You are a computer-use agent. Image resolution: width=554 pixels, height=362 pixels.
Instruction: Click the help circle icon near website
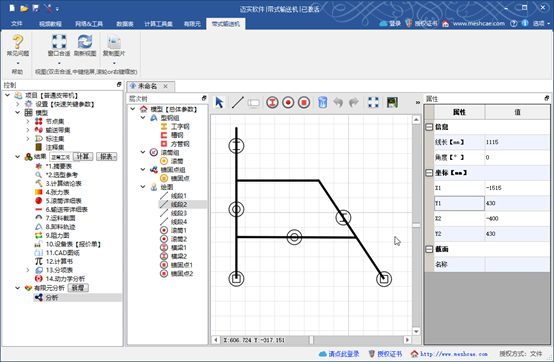514,23
